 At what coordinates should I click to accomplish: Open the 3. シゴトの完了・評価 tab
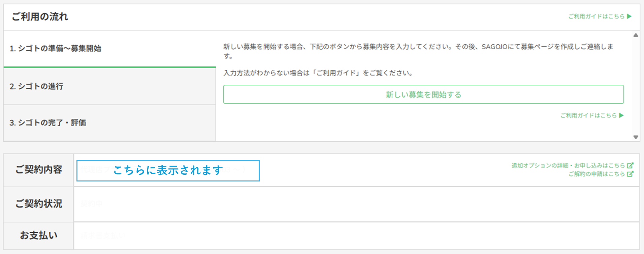[109, 123]
